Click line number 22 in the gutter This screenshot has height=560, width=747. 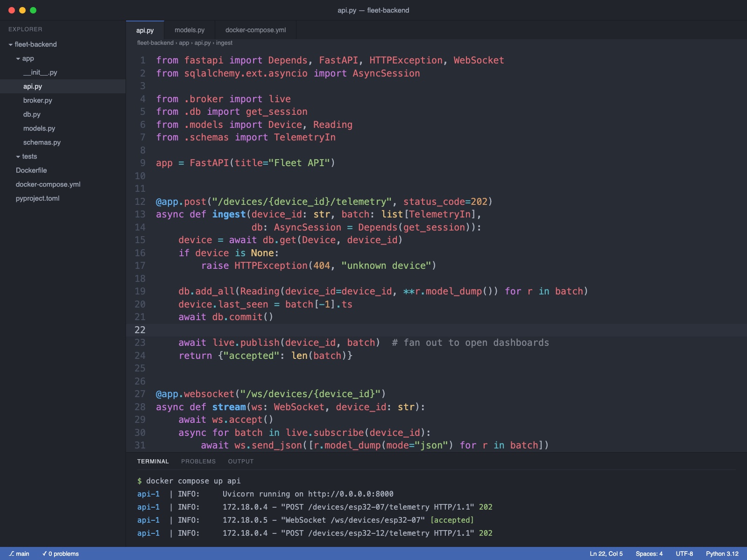(x=140, y=330)
